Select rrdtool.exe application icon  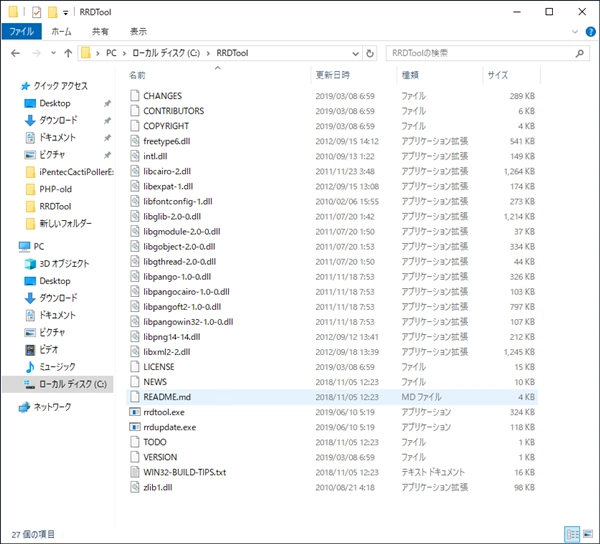pos(134,412)
